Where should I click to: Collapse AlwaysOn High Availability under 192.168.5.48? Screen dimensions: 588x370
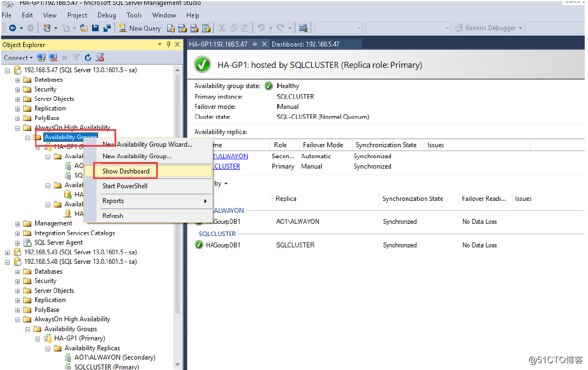tap(17, 320)
